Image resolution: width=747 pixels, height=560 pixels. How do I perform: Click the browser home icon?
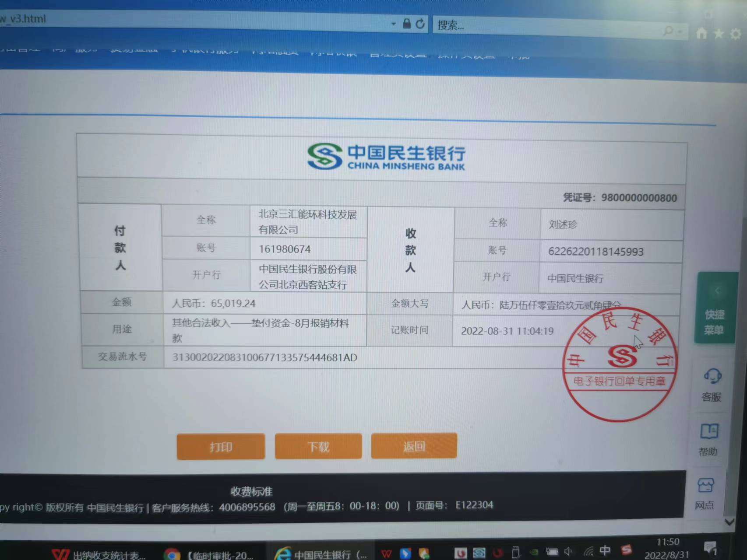point(701,33)
